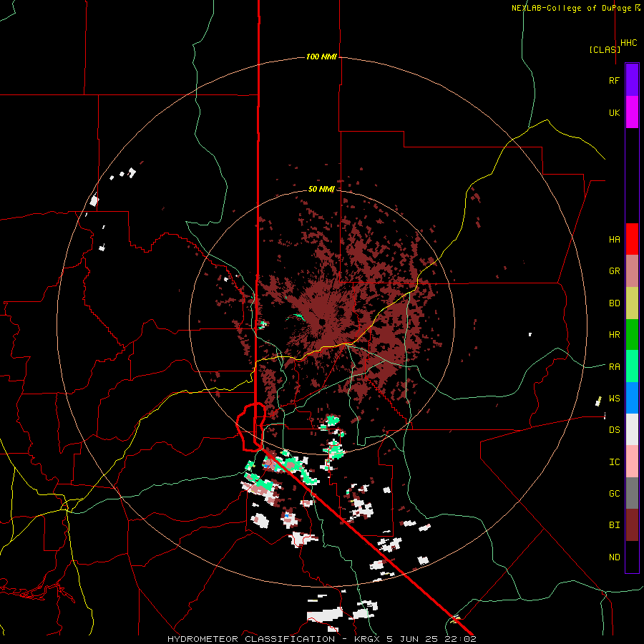
Task: Click the ND legend label
Action: tap(614, 557)
